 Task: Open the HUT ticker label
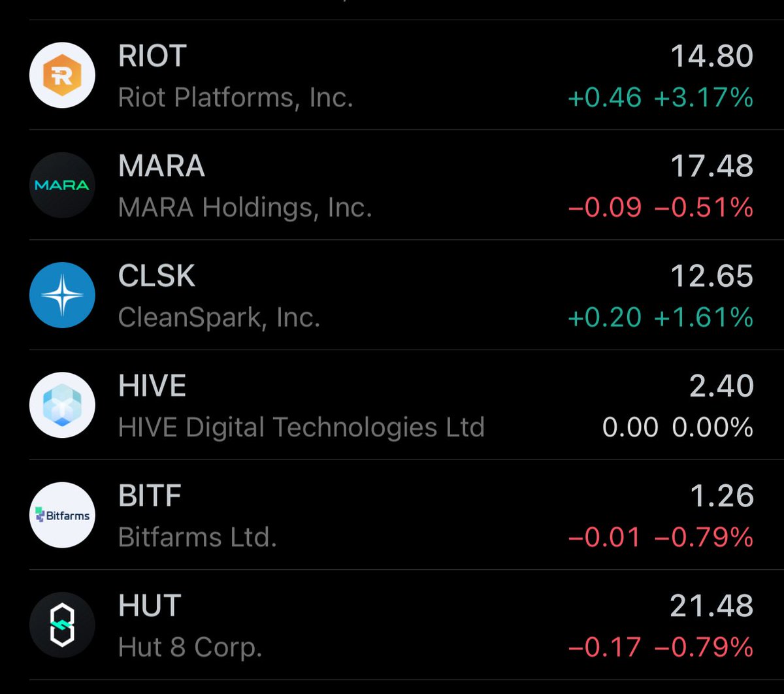150,606
